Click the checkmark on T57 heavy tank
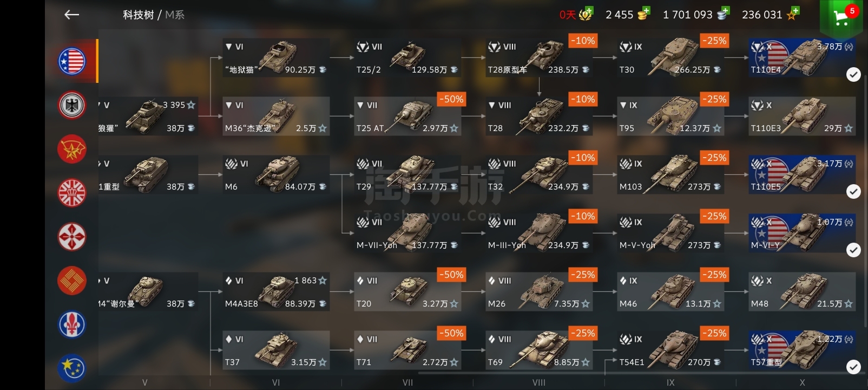868x390 pixels. point(853,367)
